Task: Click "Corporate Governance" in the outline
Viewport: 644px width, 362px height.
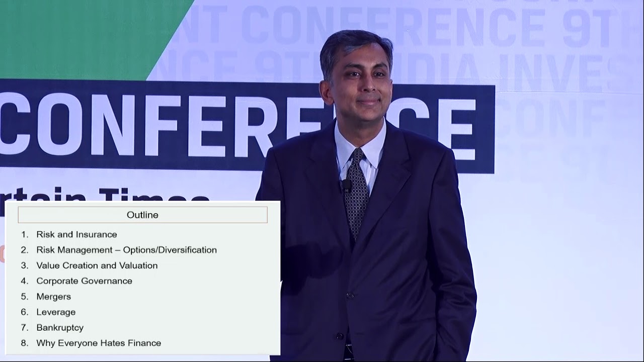Action: 84,281
